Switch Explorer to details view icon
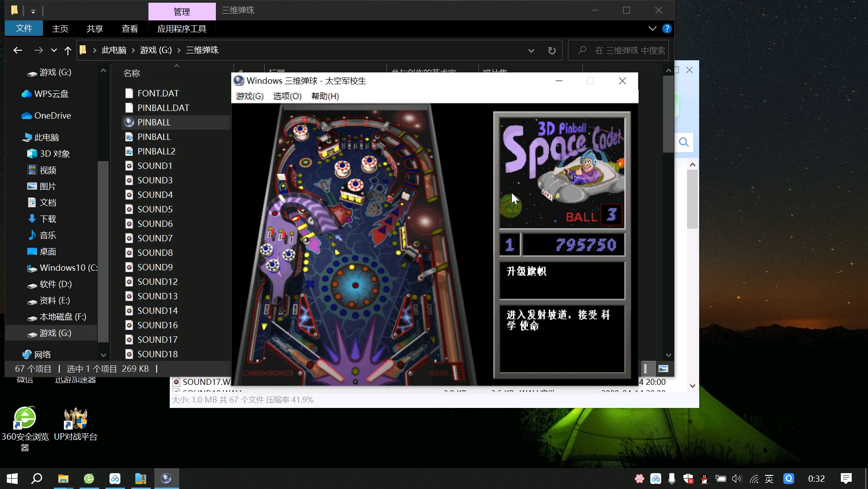Screen dimensions: 868x489 click(x=649, y=369)
